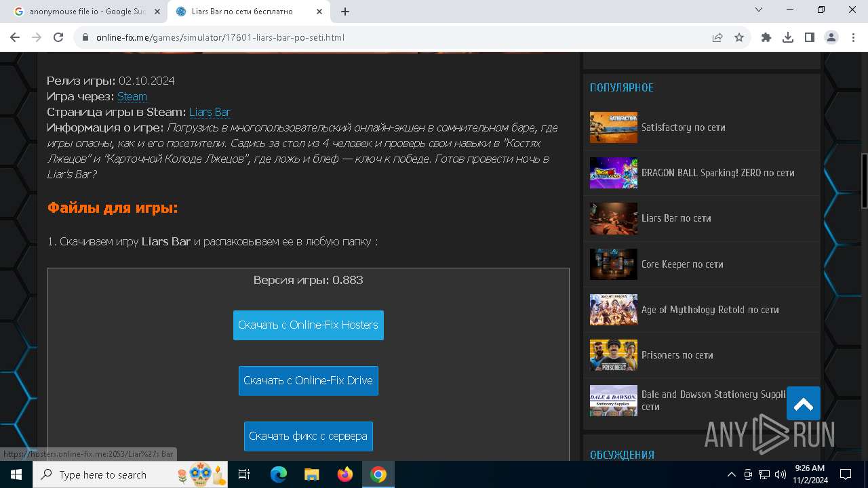Click the ПОПУЛЯРНОЕ section heading
The width and height of the screenshot is (868, 488).
point(622,87)
